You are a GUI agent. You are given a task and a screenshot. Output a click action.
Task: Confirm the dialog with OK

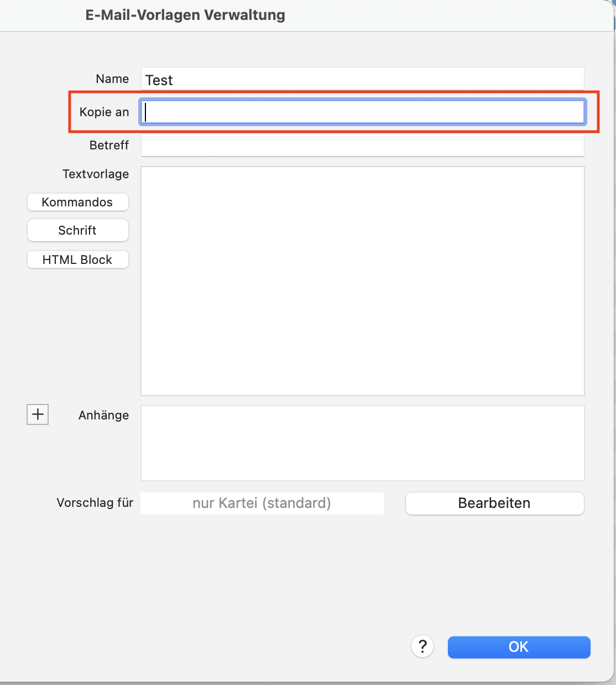coord(519,647)
